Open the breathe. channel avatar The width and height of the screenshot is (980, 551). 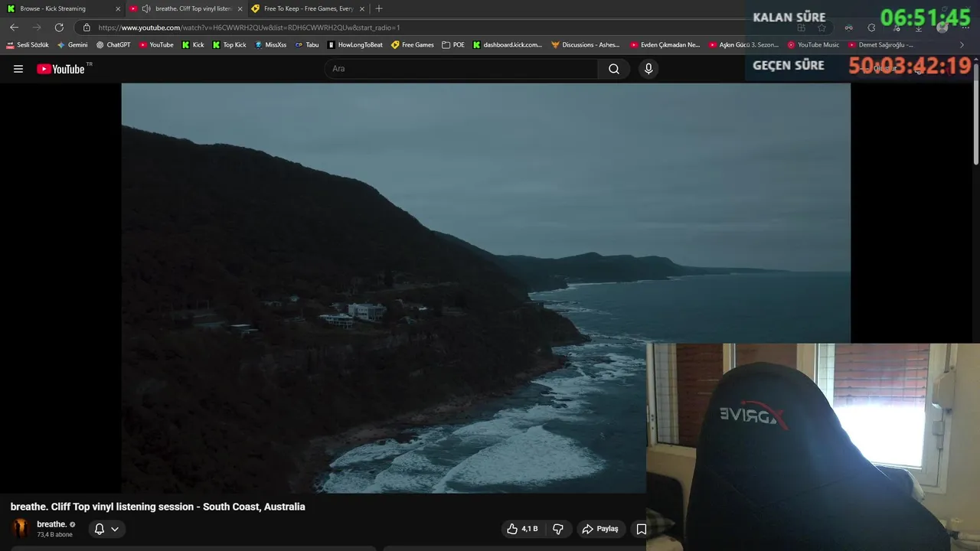pyautogui.click(x=21, y=529)
